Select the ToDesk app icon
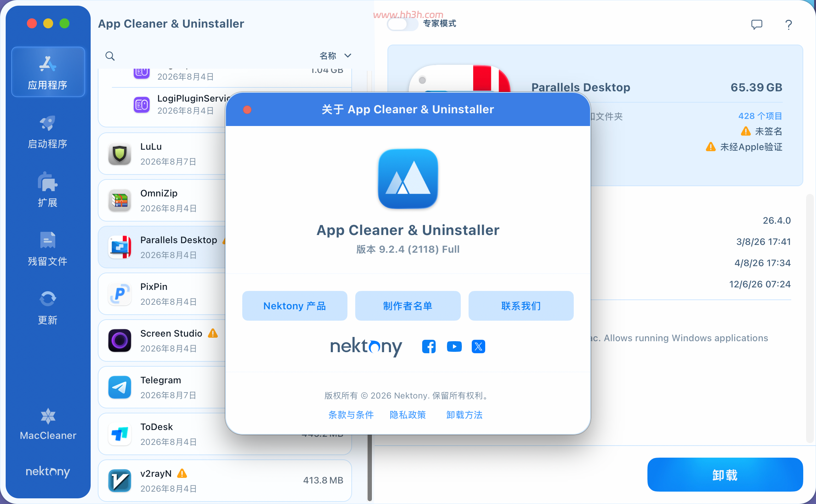The image size is (816, 504). pyautogui.click(x=120, y=434)
